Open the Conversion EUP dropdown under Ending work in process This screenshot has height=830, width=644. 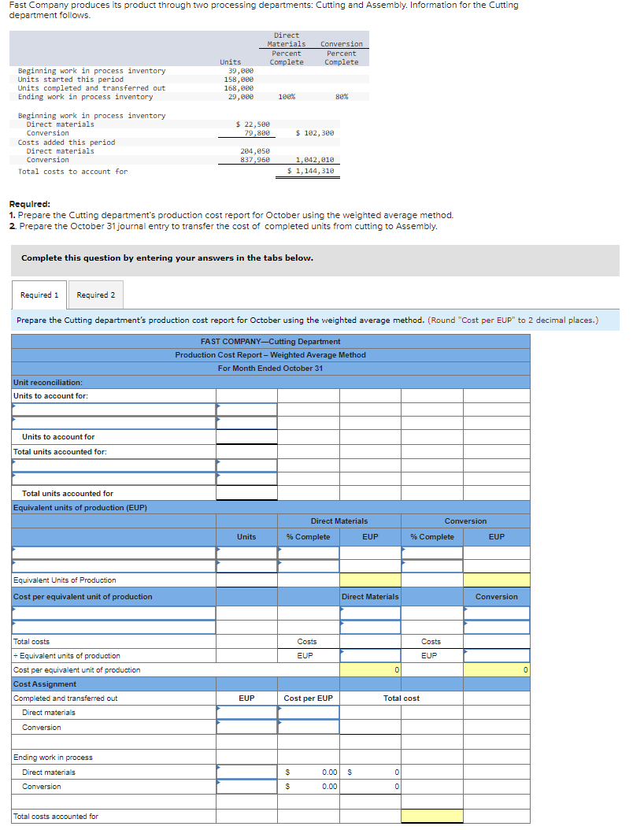tap(246, 787)
